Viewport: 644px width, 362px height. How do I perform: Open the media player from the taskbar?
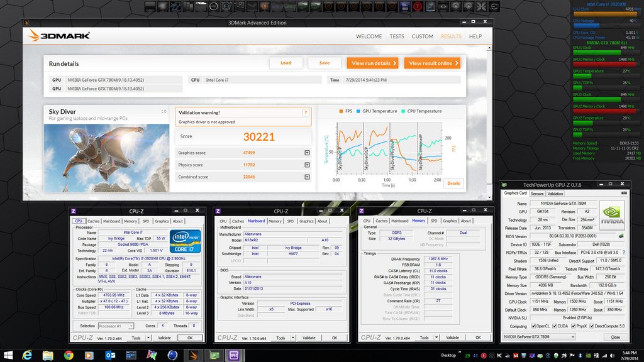(x=89, y=355)
